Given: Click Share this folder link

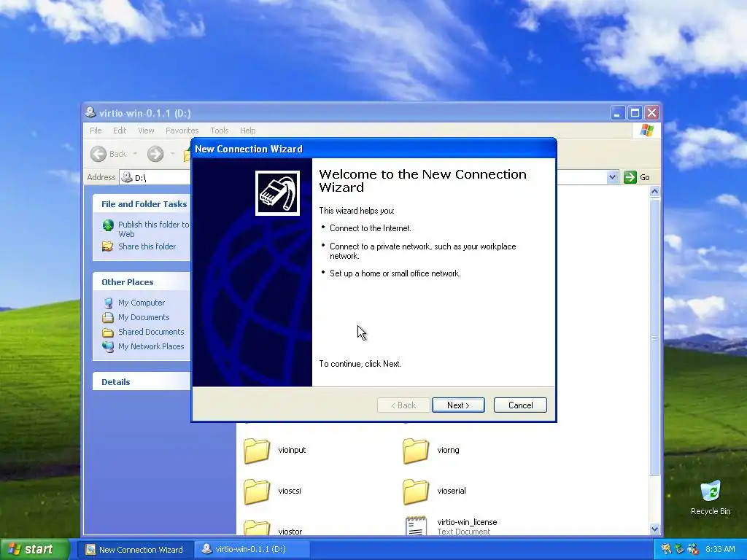Looking at the screenshot, I should pos(147,246).
